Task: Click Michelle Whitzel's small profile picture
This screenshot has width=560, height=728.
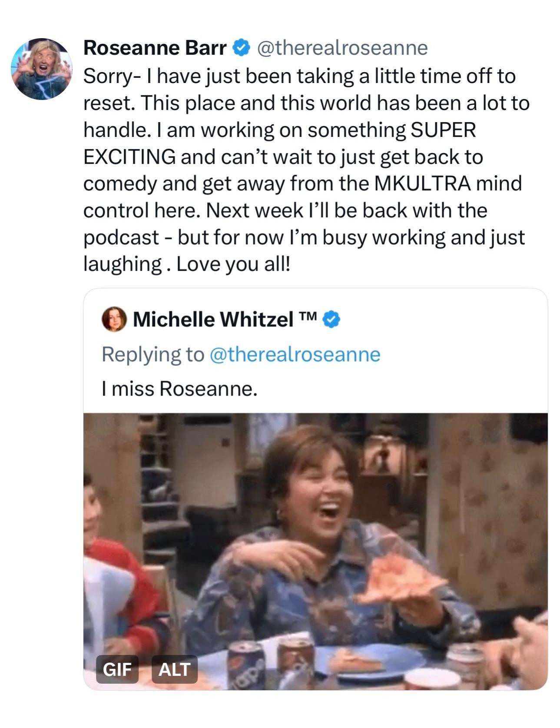Action: tap(114, 319)
